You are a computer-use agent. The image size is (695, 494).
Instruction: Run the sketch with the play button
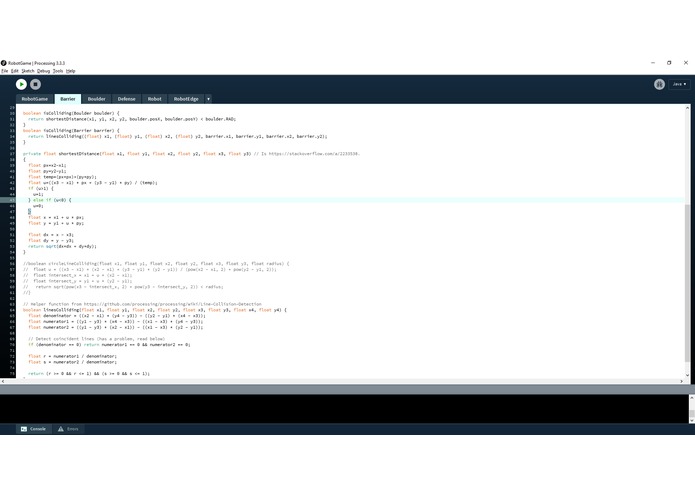(x=21, y=84)
